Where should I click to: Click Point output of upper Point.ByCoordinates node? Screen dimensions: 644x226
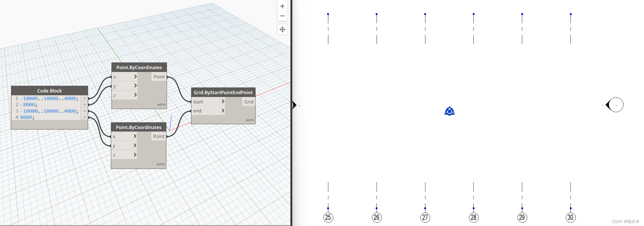tap(159, 77)
